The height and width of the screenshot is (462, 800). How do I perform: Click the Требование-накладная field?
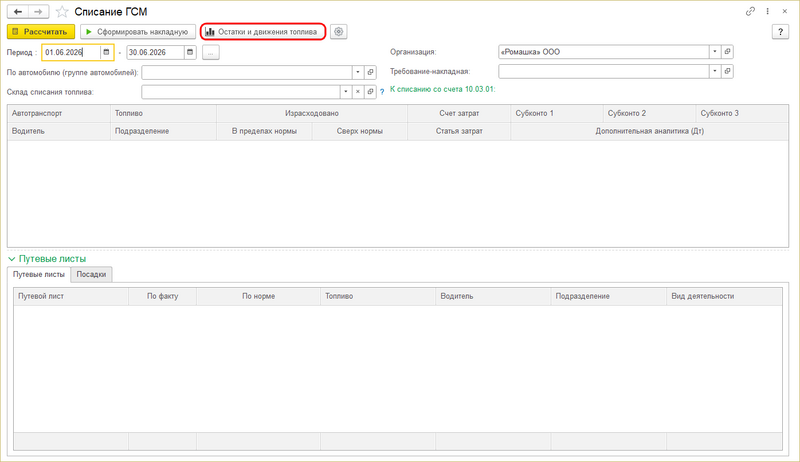point(603,71)
